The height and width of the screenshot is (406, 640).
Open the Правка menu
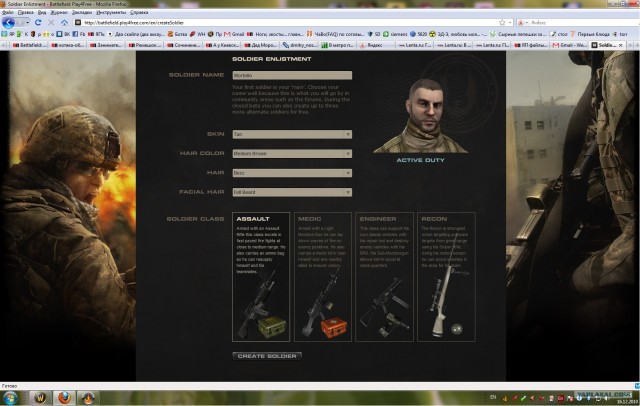25,13
